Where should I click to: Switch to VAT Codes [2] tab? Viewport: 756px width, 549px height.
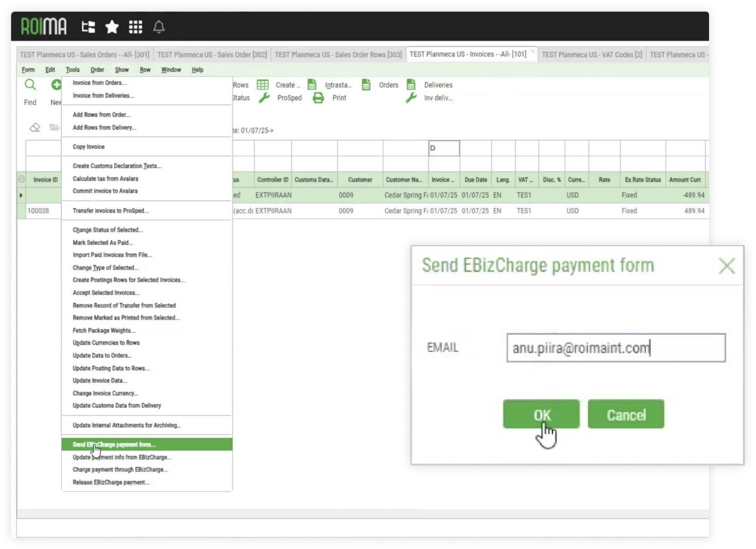(592, 54)
